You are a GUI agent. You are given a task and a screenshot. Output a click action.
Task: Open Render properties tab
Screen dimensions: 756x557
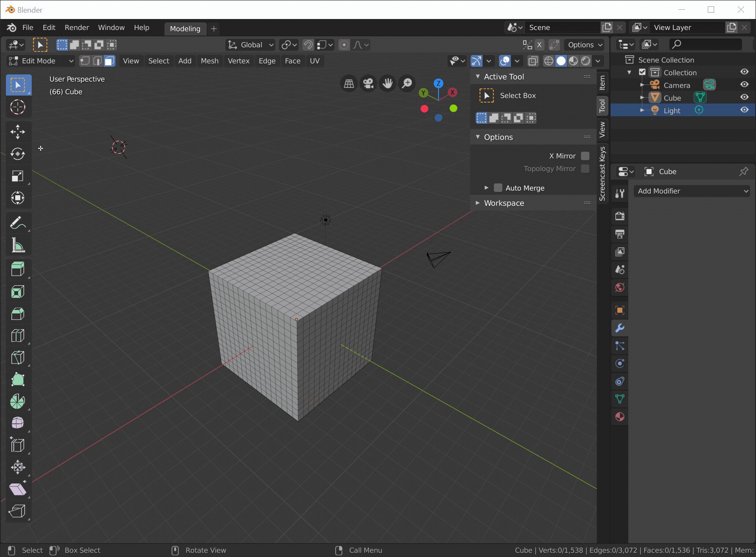pyautogui.click(x=619, y=216)
